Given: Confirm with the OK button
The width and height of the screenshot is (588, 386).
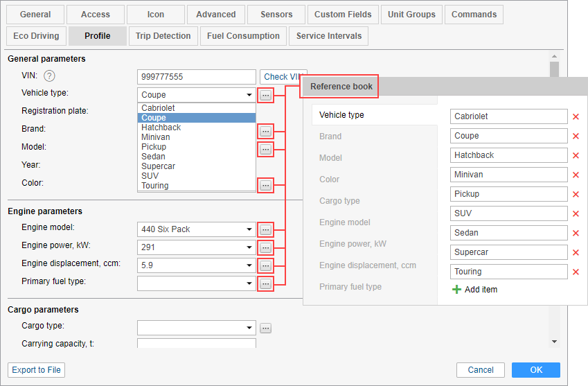Looking at the screenshot, I should point(536,370).
